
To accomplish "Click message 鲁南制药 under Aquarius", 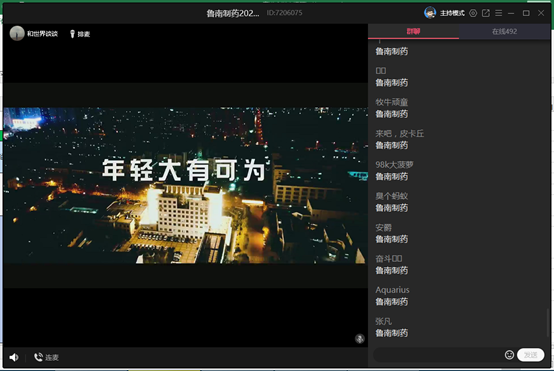I will [x=391, y=302].
